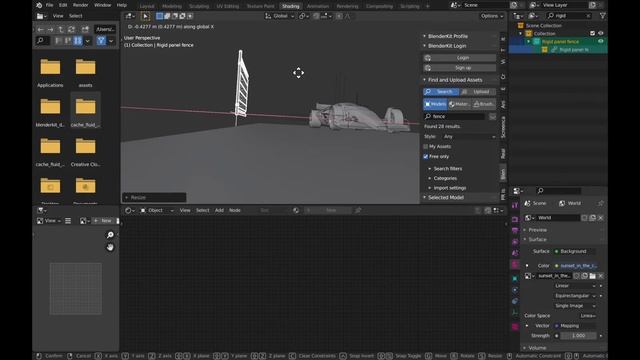
Task: Open the Render menu
Action: click(x=80, y=5)
